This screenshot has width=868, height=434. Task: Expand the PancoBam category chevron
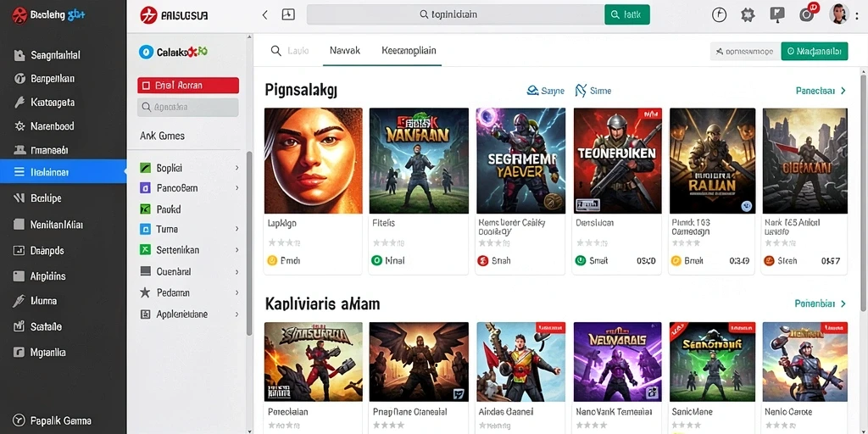coord(237,188)
